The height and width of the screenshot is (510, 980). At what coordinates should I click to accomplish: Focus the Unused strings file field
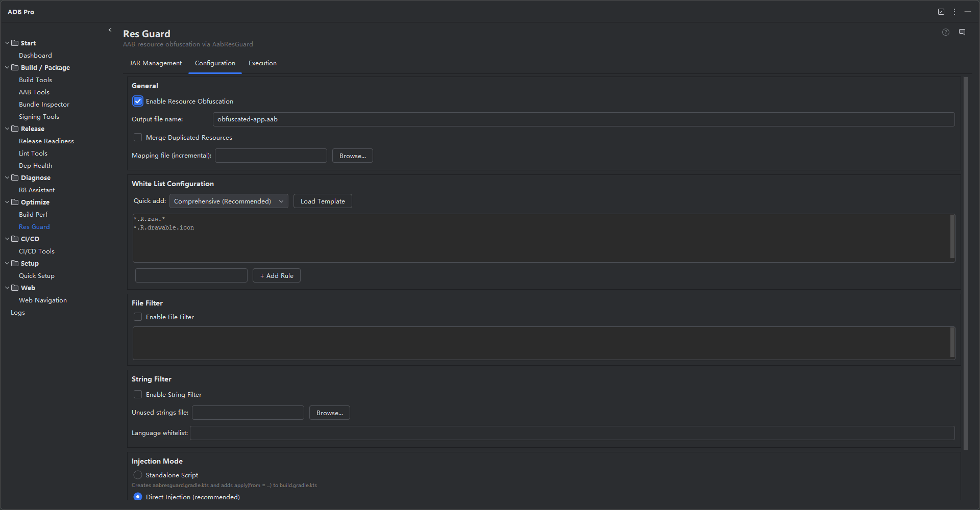(x=248, y=413)
